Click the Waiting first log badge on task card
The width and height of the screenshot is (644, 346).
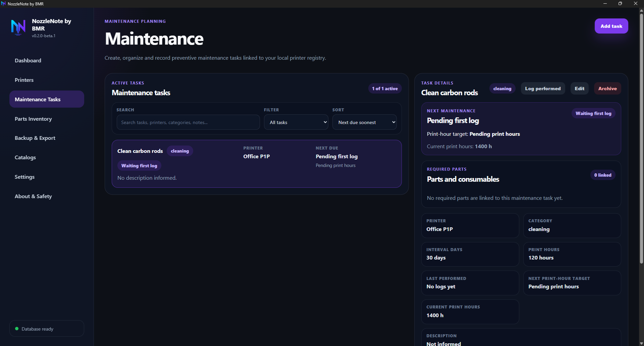(139, 166)
